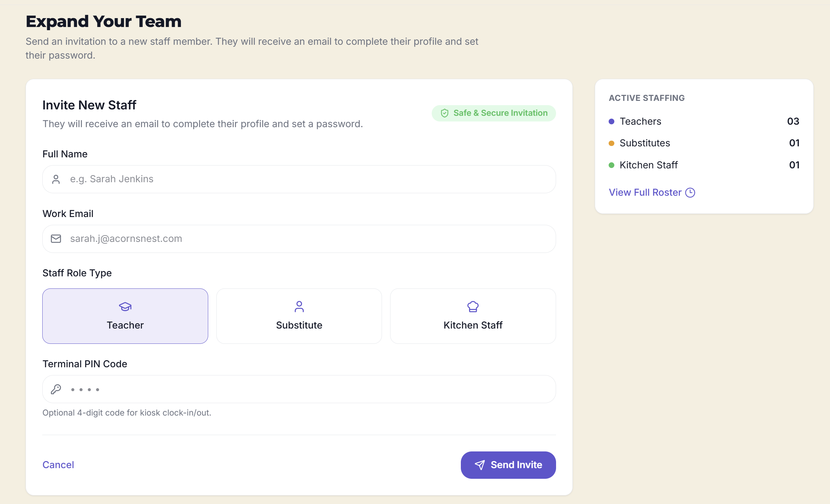This screenshot has width=830, height=504.
Task: Select the Teacher role option
Action: [125, 316]
